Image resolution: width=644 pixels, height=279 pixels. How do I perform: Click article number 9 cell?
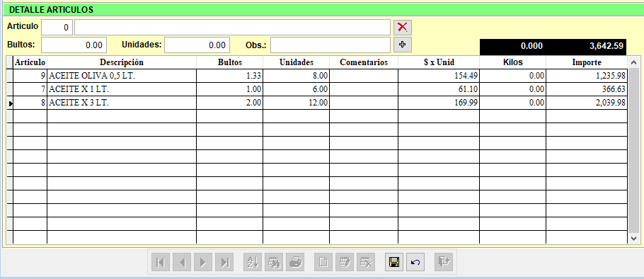pos(30,76)
